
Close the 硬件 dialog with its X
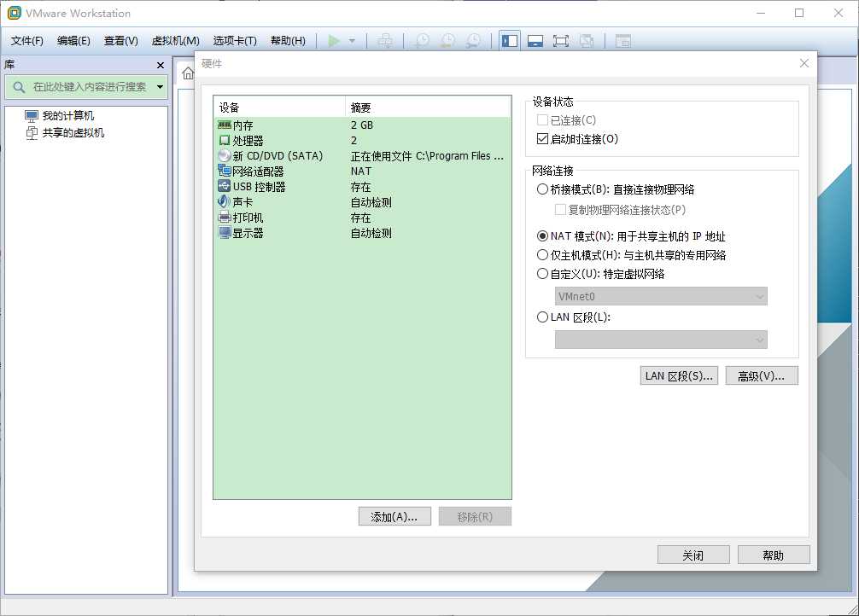pos(803,63)
